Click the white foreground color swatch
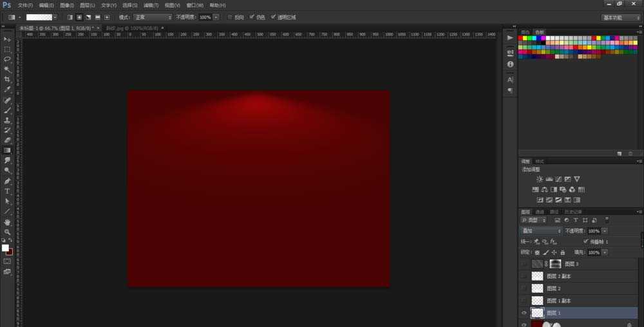The width and height of the screenshot is (644, 327). coord(5,248)
